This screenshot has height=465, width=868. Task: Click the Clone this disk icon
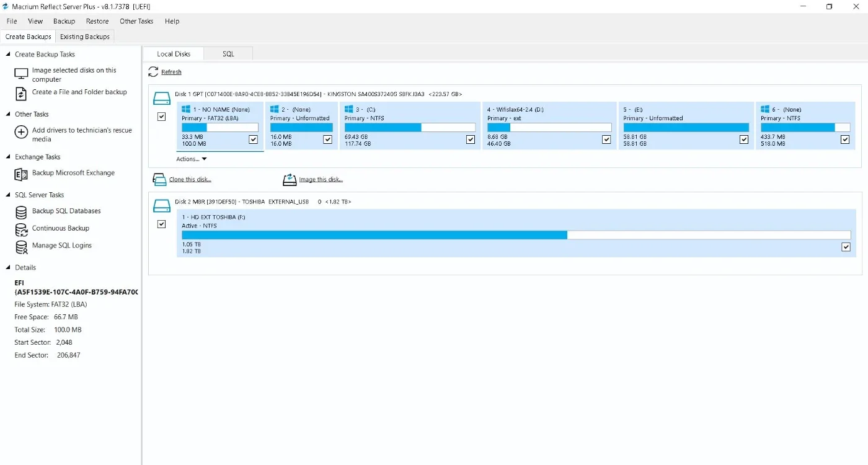click(x=159, y=180)
